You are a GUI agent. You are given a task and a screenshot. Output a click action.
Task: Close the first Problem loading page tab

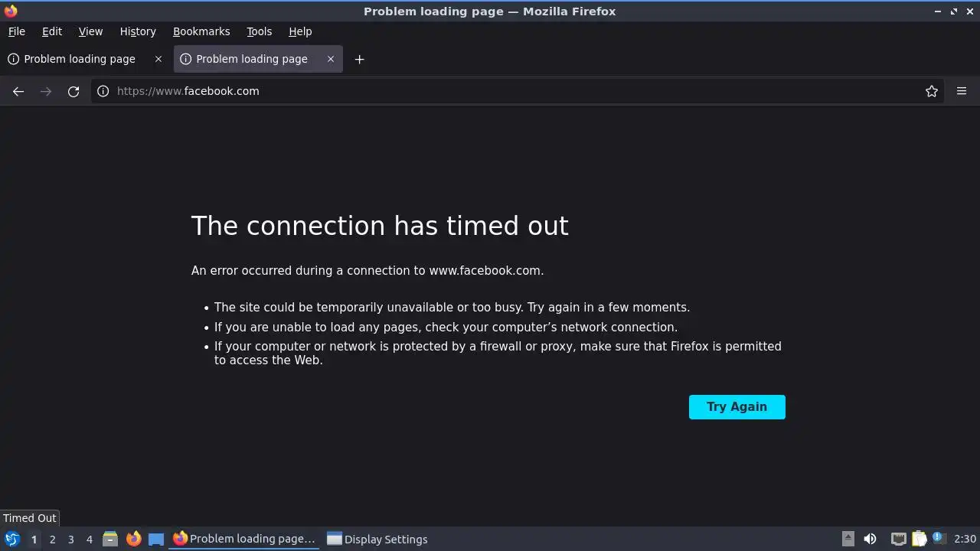coord(158,59)
